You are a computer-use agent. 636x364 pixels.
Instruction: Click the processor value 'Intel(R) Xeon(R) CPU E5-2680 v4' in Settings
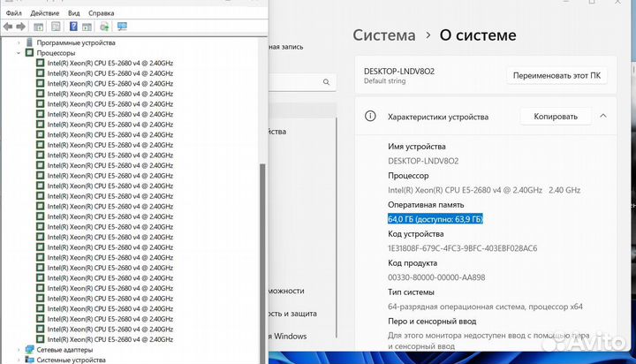[484, 190]
